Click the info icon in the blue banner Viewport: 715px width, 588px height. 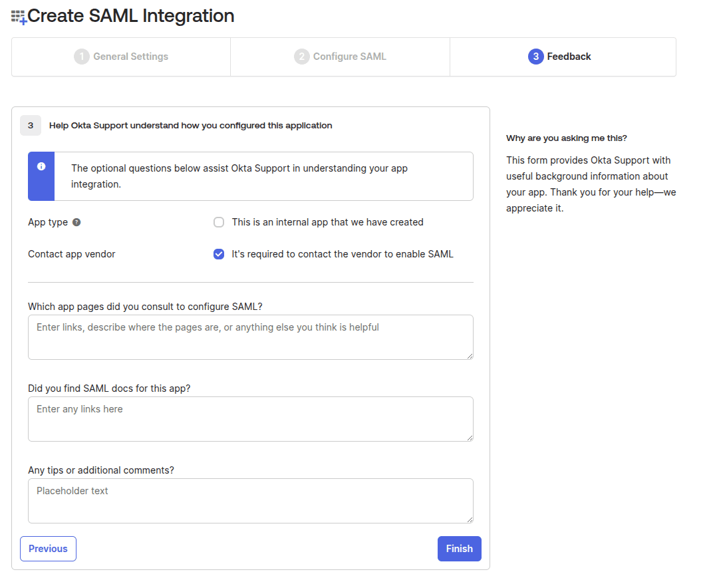tap(41, 166)
